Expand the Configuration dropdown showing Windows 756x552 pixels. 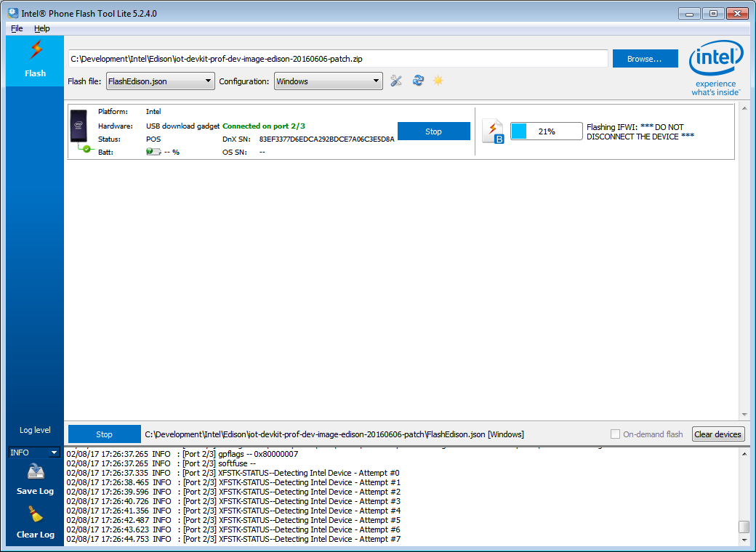click(329, 81)
